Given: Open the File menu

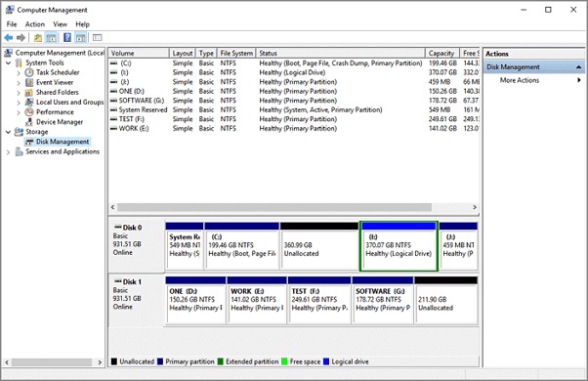Looking at the screenshot, I should 12,24.
